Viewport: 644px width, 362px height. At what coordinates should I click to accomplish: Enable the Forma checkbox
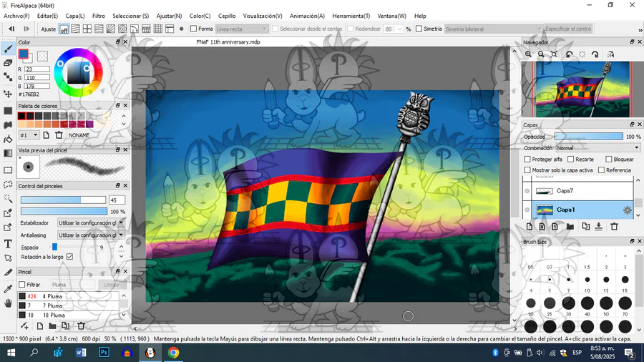tap(193, 29)
